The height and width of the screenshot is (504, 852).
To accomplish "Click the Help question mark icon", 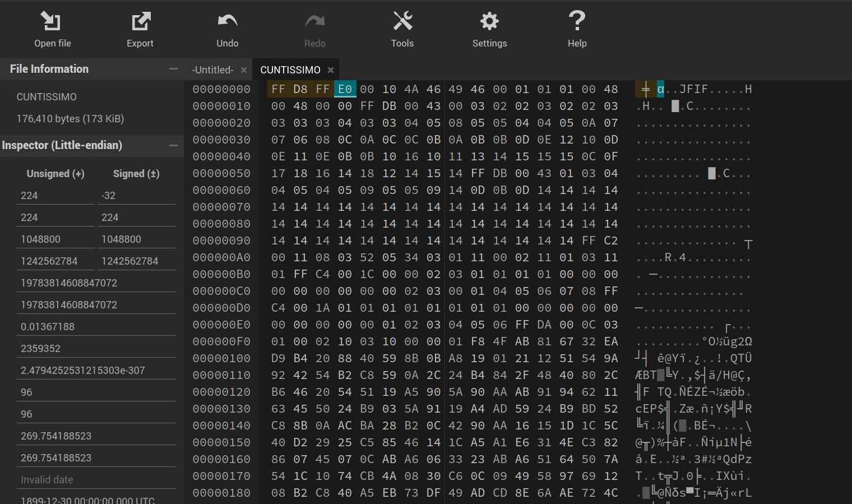I will (x=577, y=21).
